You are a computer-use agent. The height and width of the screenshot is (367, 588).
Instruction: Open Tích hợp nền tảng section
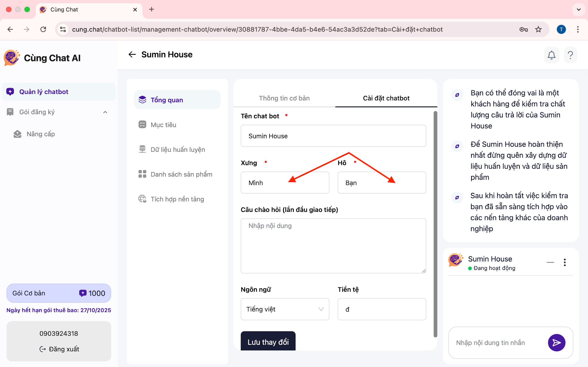tap(177, 199)
